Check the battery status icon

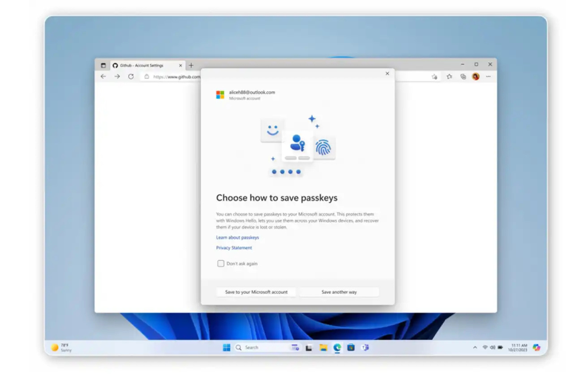(500, 347)
